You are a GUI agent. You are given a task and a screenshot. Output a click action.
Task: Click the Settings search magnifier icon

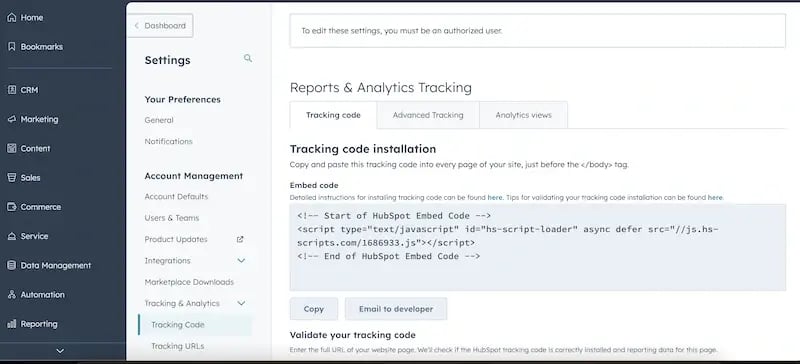click(248, 58)
